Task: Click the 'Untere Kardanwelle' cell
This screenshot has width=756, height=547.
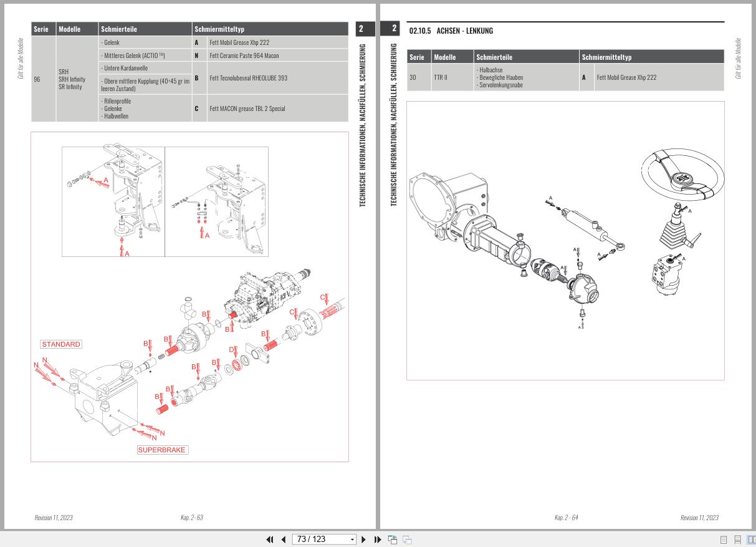Action: point(145,68)
